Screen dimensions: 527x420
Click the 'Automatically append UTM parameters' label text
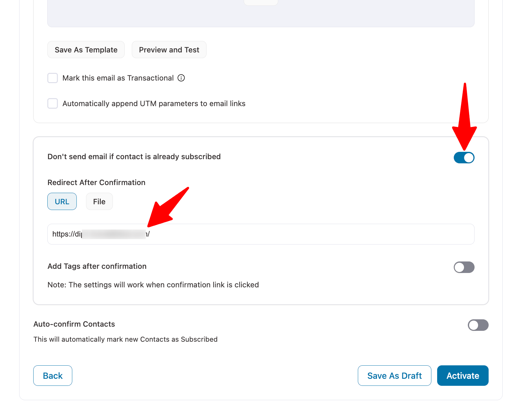pyautogui.click(x=154, y=104)
